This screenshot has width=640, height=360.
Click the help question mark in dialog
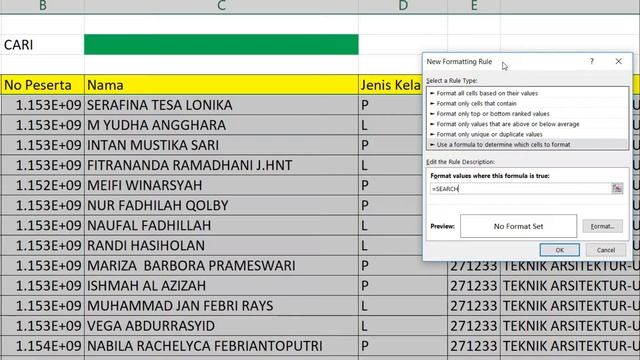pos(592,61)
